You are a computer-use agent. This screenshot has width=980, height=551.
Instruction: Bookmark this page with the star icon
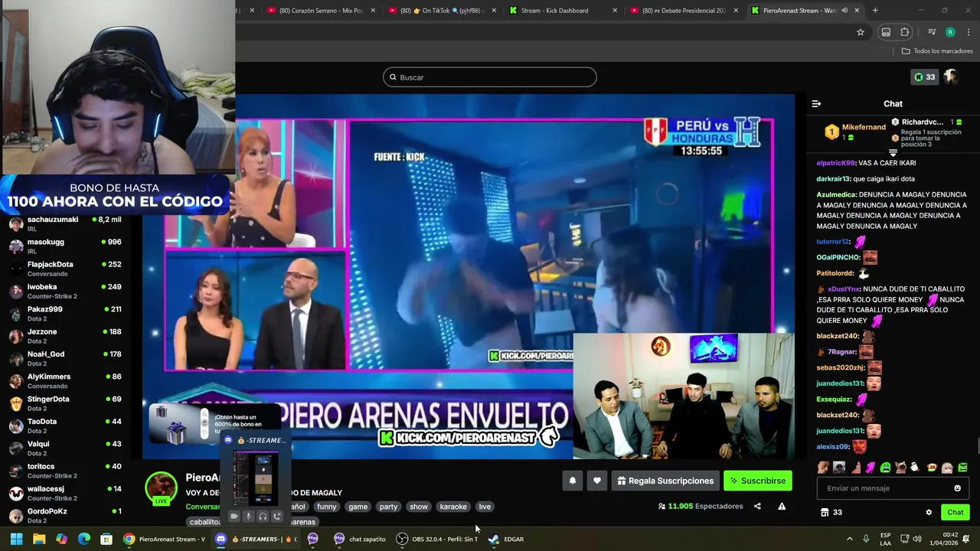861,32
